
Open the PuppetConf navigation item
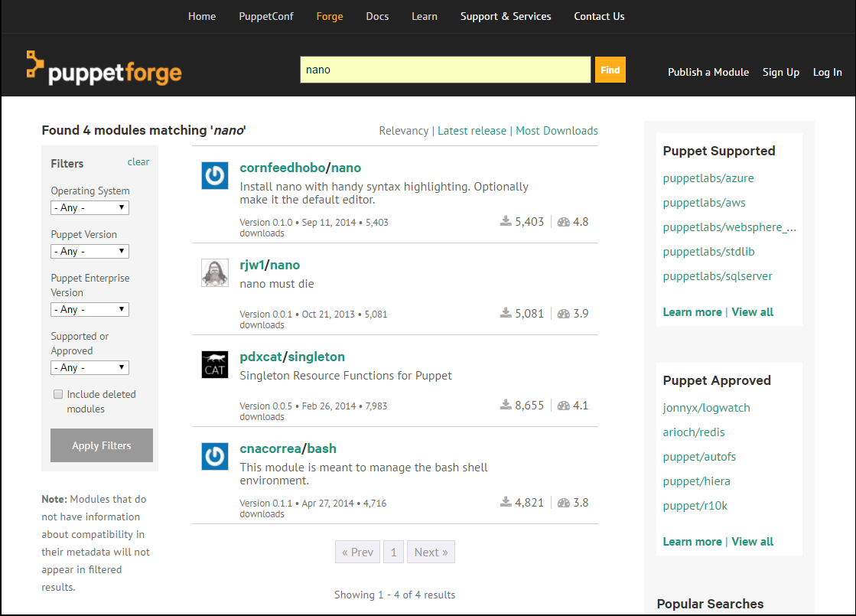(x=266, y=16)
